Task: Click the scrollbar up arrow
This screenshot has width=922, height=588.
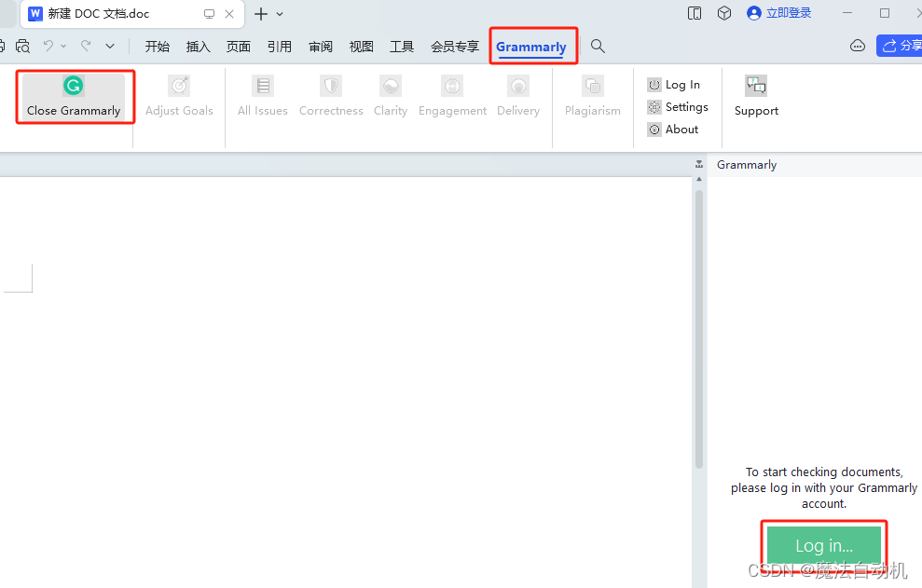Action: (x=699, y=179)
